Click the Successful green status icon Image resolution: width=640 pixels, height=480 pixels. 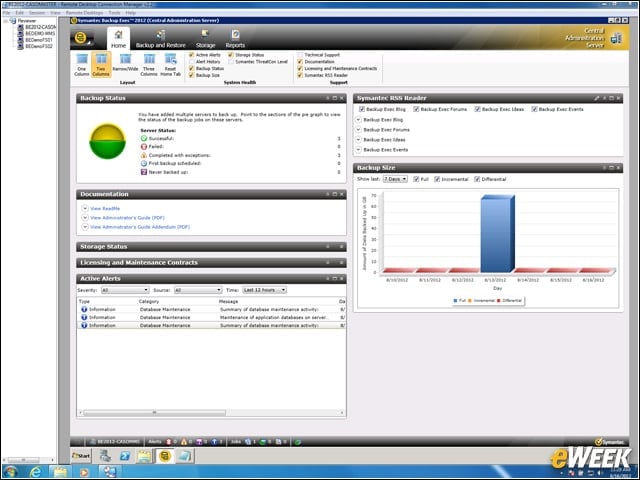(x=144, y=138)
